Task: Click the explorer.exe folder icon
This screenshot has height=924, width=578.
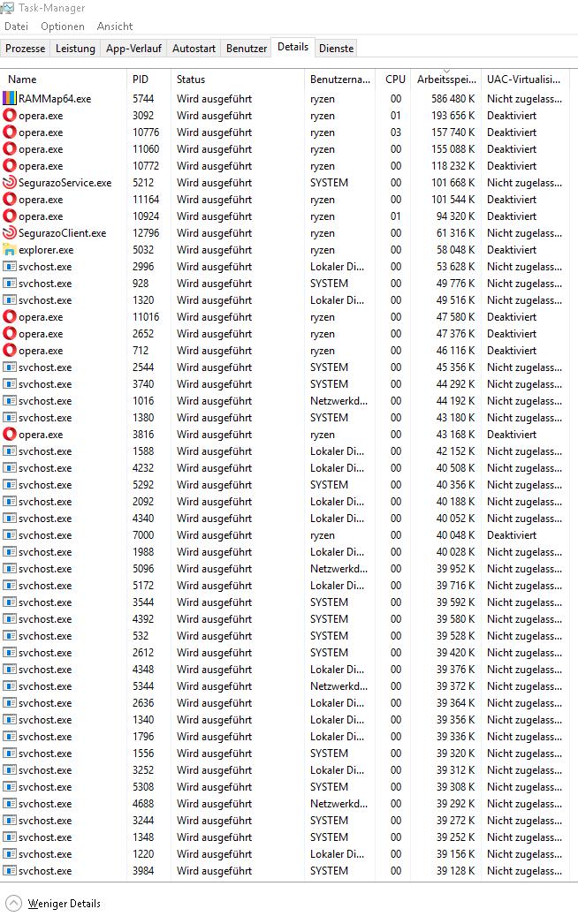Action: coord(10,250)
